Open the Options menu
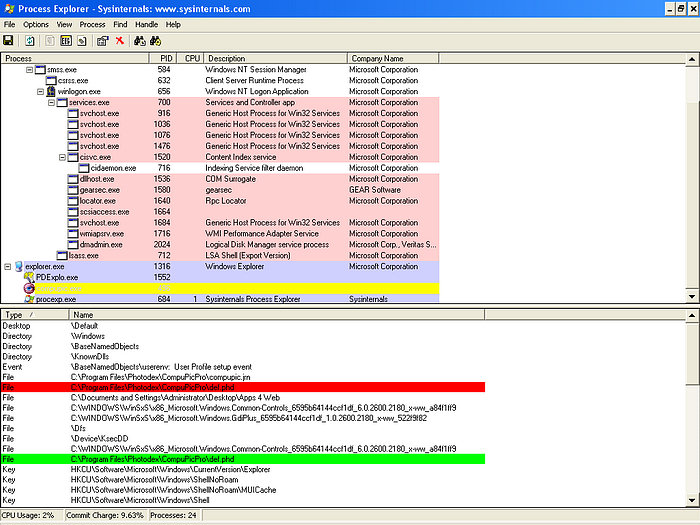The width and height of the screenshot is (700, 525). [x=36, y=25]
